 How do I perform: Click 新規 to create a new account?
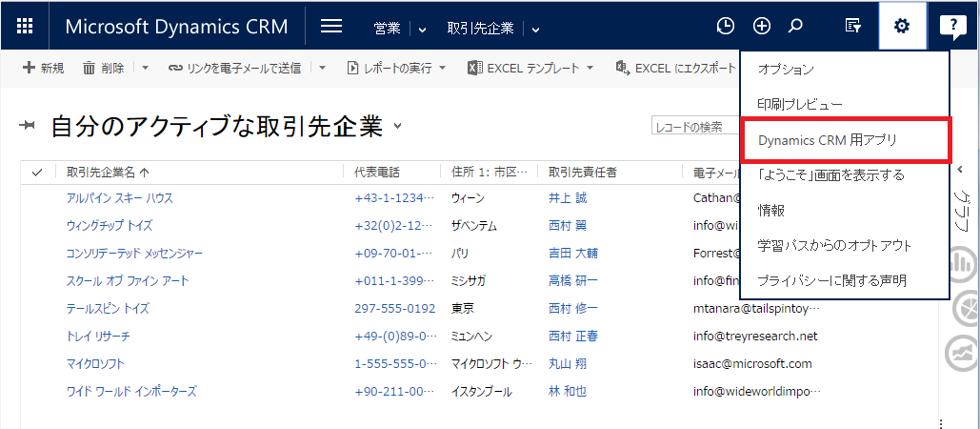[x=43, y=69]
